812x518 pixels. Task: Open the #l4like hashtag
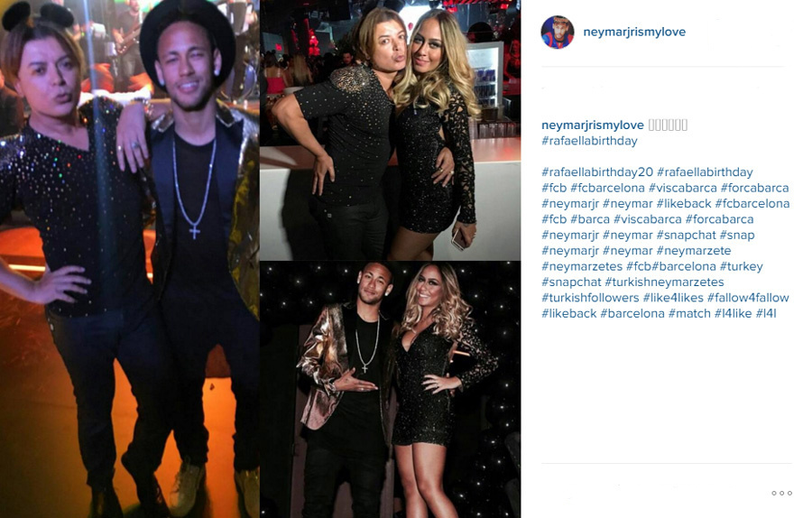coord(733,313)
